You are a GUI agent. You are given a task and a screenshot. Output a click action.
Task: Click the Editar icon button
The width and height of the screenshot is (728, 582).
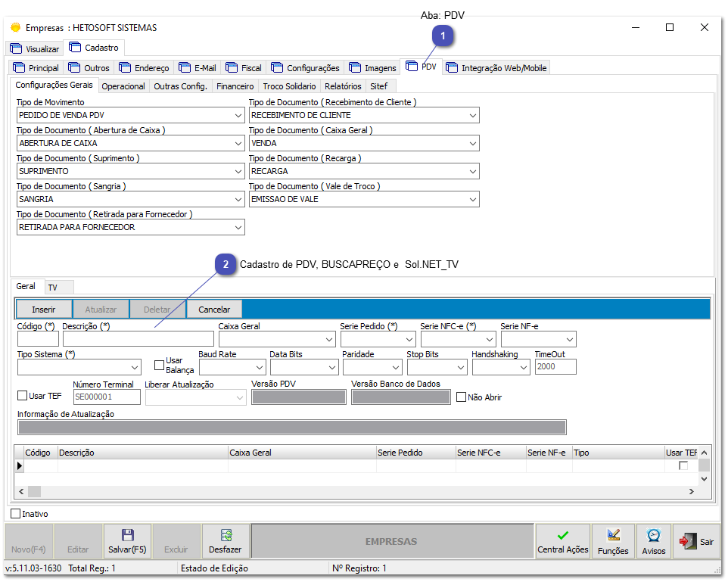[78, 540]
